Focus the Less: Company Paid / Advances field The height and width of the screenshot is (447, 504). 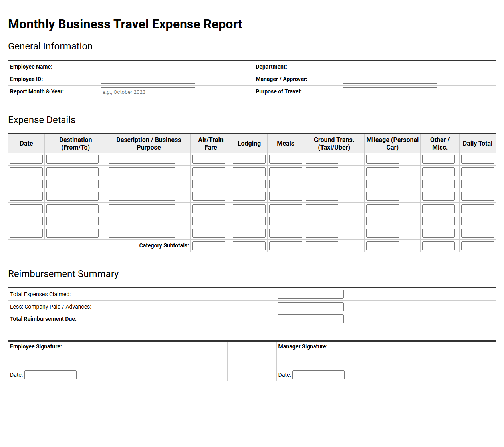pos(311,307)
